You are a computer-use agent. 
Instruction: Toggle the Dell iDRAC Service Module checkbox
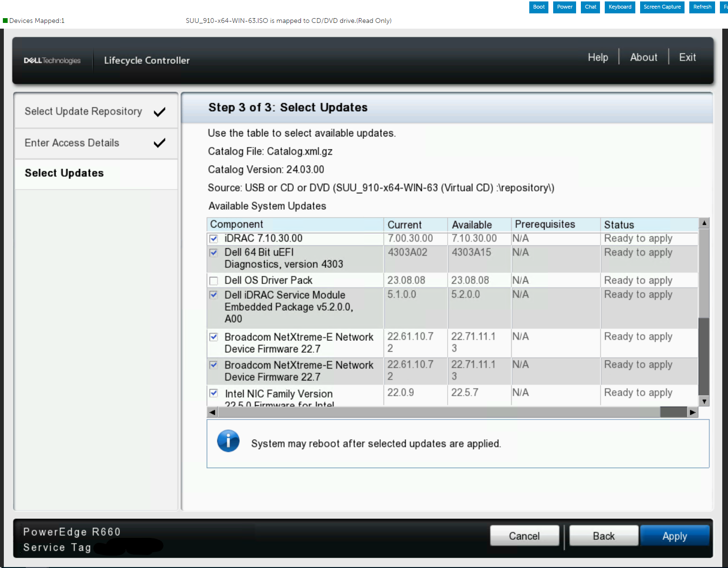pyautogui.click(x=214, y=295)
